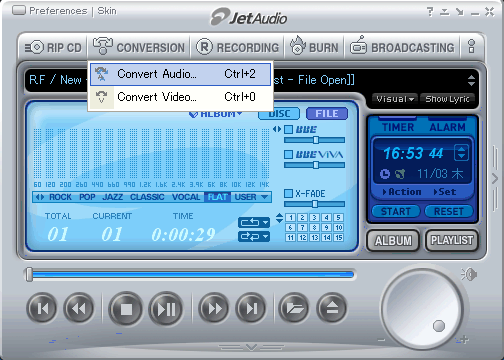Enable the BBE ViVA checkbox
504x360 pixels.
click(x=289, y=154)
